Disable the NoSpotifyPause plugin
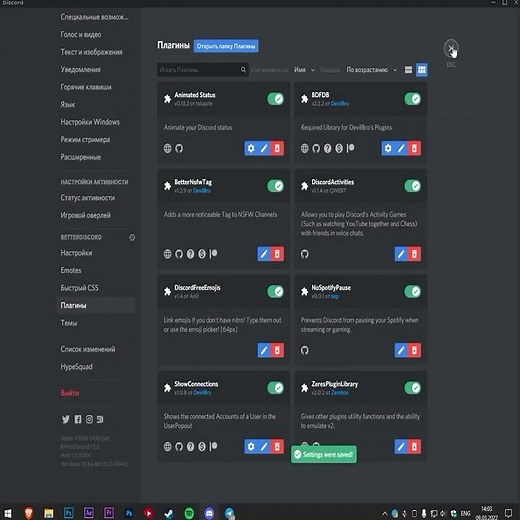 (413, 292)
